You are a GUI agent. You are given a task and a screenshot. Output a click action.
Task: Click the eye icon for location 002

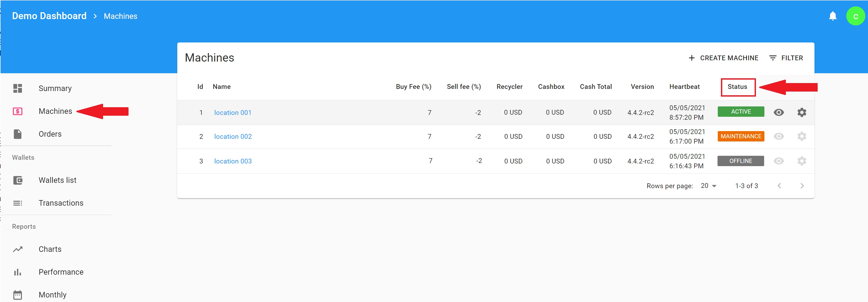778,136
